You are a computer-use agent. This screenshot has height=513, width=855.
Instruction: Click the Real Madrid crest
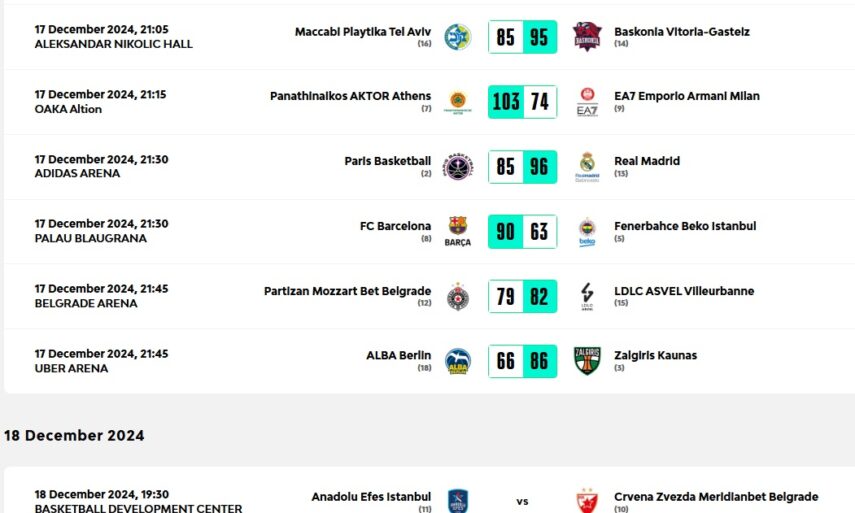pos(587,167)
